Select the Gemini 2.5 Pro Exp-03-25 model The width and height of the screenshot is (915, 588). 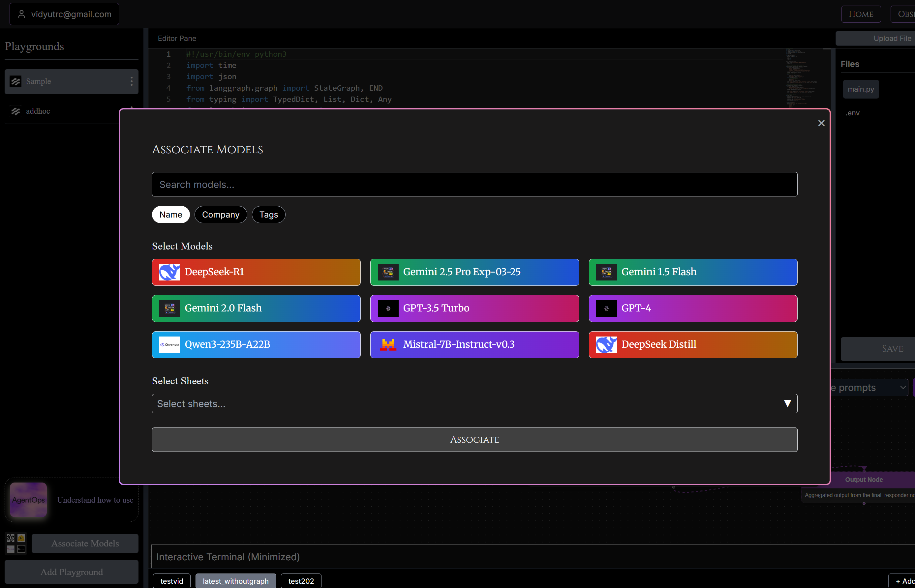tap(474, 272)
